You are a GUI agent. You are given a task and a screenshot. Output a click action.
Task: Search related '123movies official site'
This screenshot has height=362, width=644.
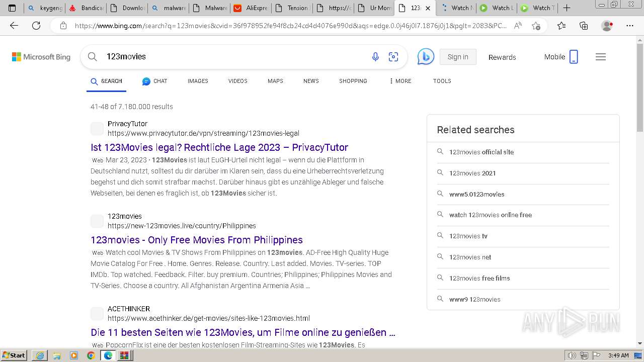[481, 152]
